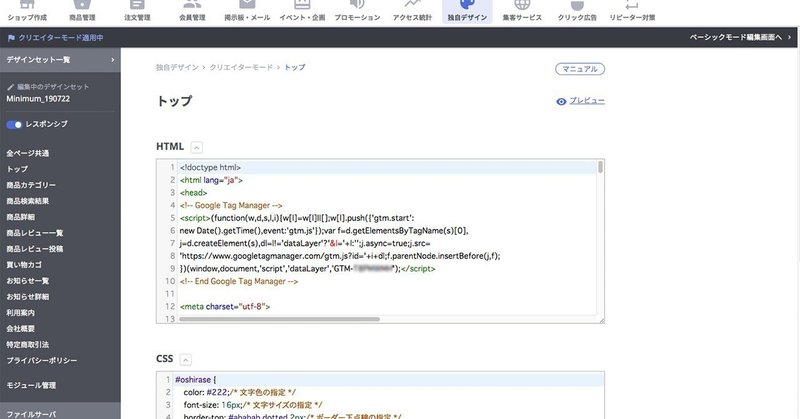Viewport: 800px width, 419px height.
Task: Open 商品検索結果 page template
Action: point(28,201)
